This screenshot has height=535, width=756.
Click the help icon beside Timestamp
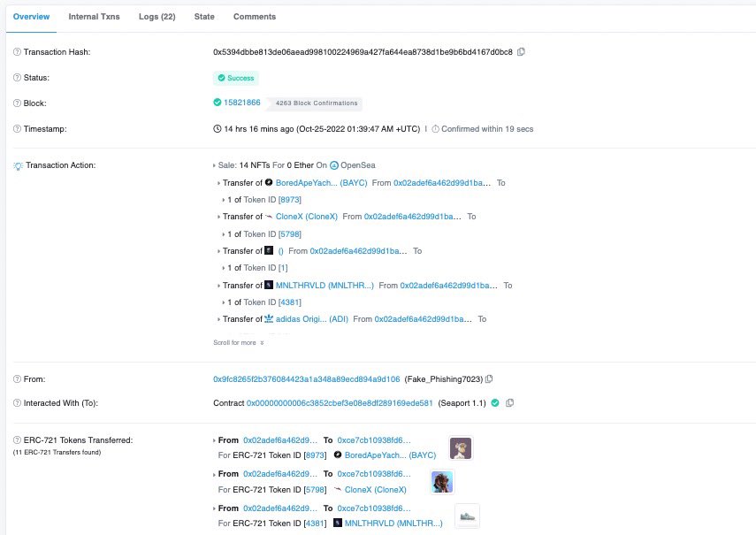[17, 129]
